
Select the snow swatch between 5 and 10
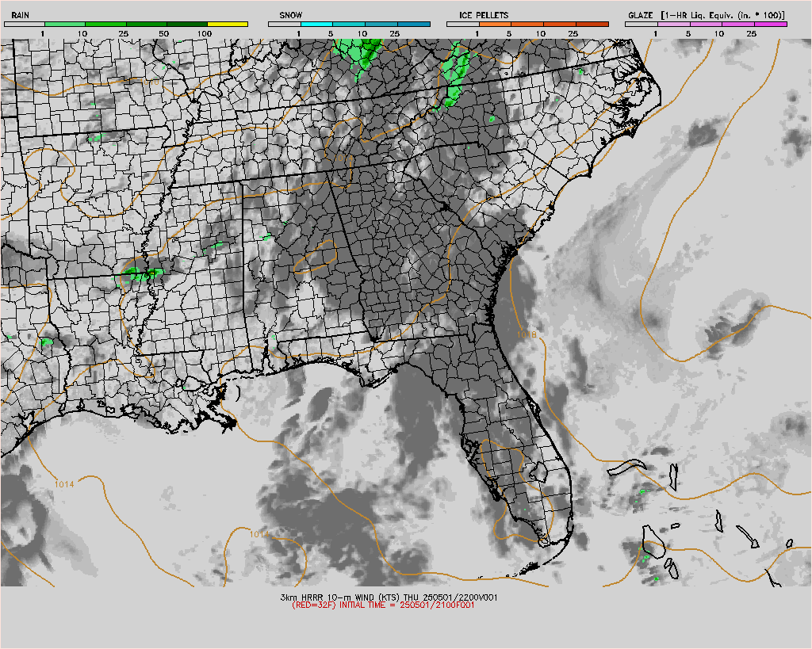point(349,24)
